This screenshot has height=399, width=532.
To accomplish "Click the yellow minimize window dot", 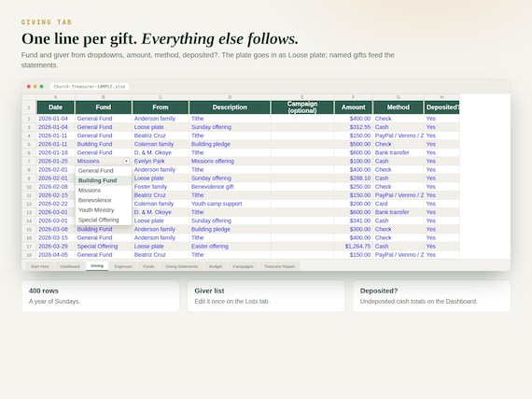I will pyautogui.click(x=35, y=87).
